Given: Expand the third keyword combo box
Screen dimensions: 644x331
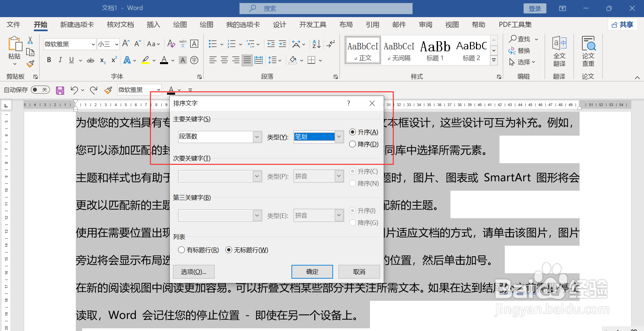Looking at the screenshot, I should (x=257, y=216).
